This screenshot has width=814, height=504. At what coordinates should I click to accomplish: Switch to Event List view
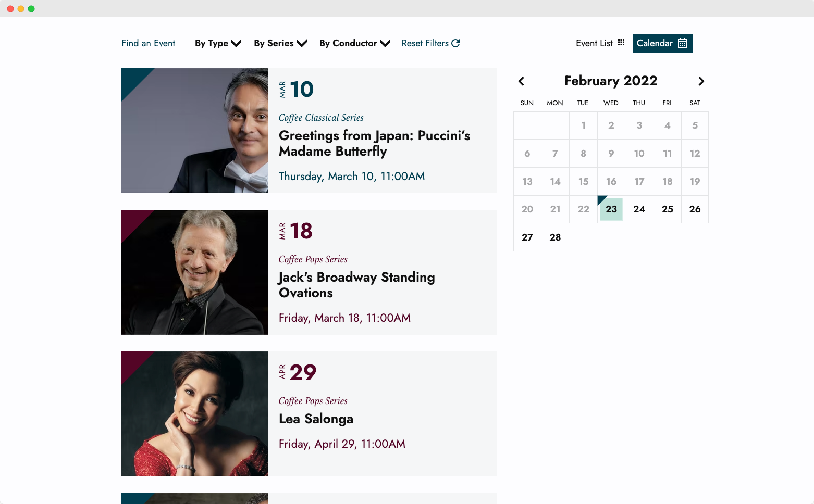(x=600, y=43)
